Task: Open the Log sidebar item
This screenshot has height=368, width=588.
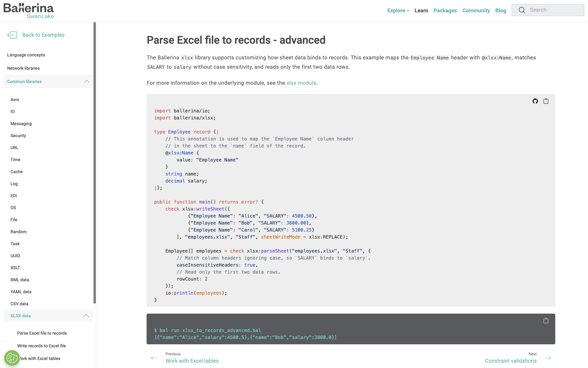Action: [14, 183]
